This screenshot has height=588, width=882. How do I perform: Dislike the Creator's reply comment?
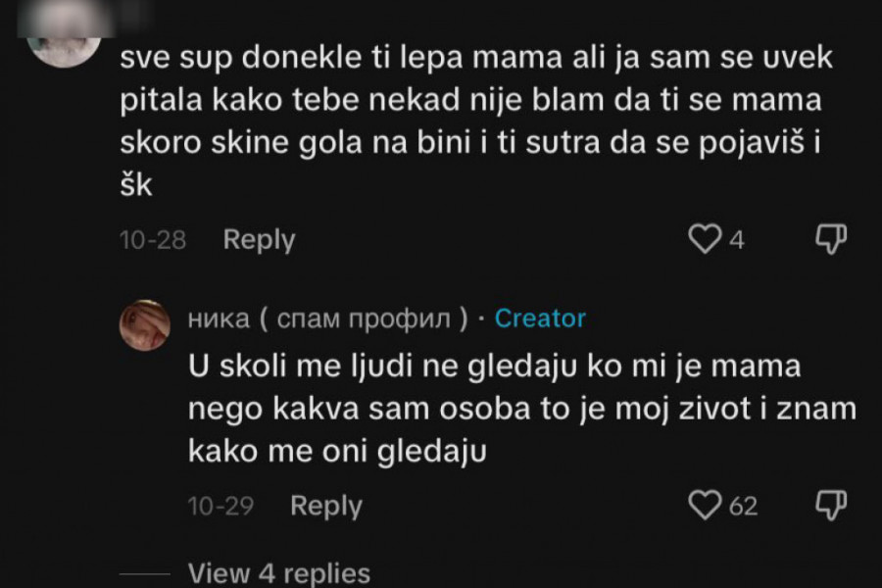tap(830, 505)
